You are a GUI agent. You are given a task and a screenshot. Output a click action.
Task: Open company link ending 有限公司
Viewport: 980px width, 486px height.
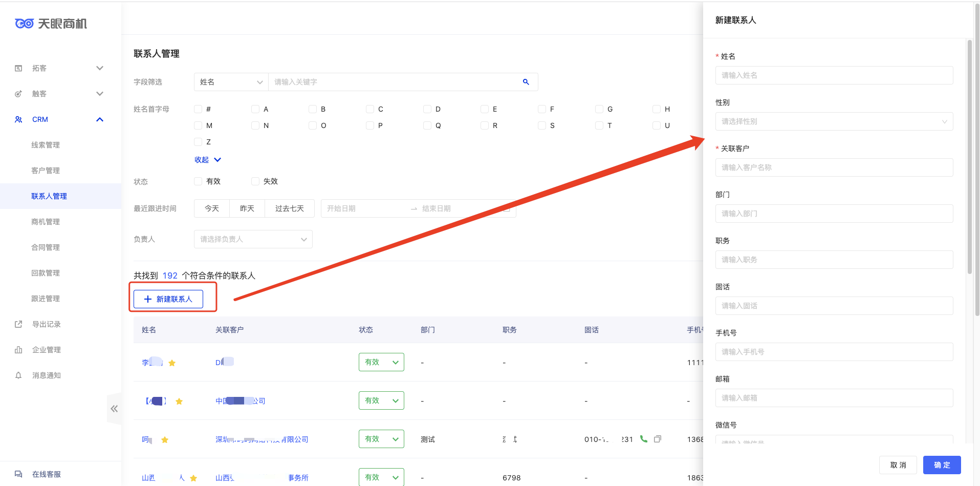pos(262,439)
